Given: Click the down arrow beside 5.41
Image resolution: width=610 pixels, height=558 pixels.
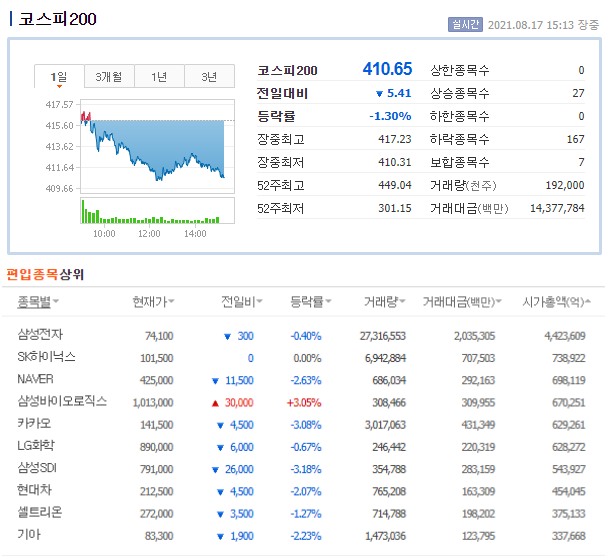Looking at the screenshot, I should pyautogui.click(x=380, y=94).
